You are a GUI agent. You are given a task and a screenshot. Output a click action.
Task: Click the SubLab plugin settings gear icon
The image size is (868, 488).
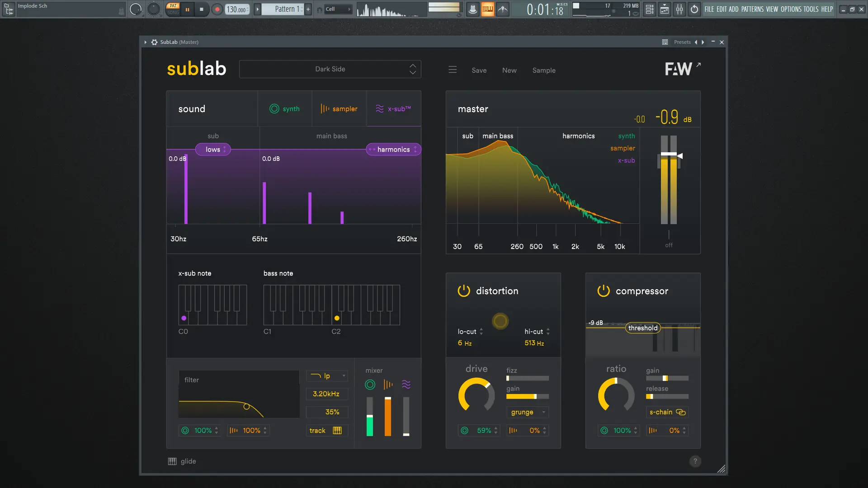point(155,42)
